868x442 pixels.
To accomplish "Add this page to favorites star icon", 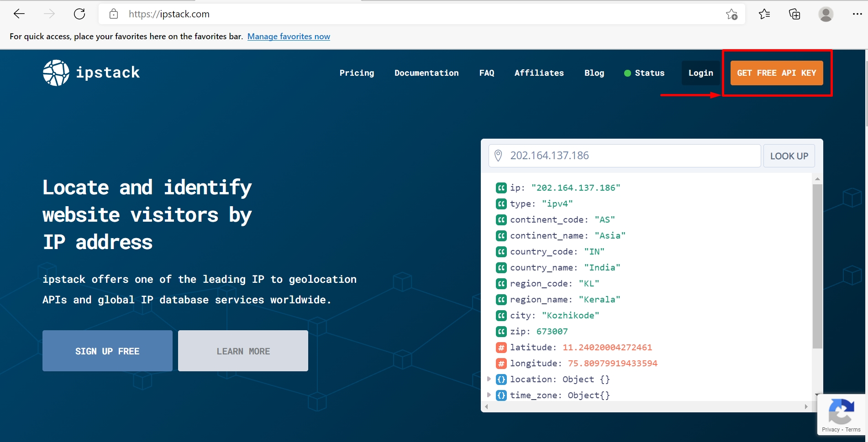I will pos(731,15).
